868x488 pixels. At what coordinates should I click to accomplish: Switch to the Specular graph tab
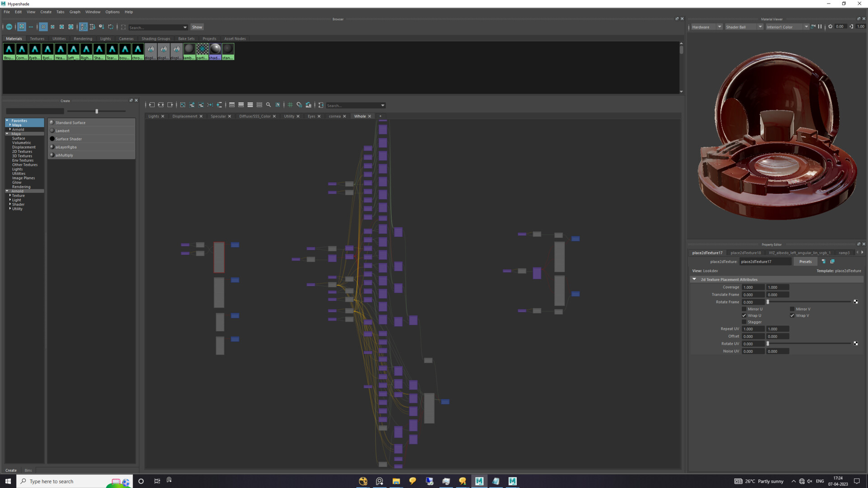click(x=218, y=116)
